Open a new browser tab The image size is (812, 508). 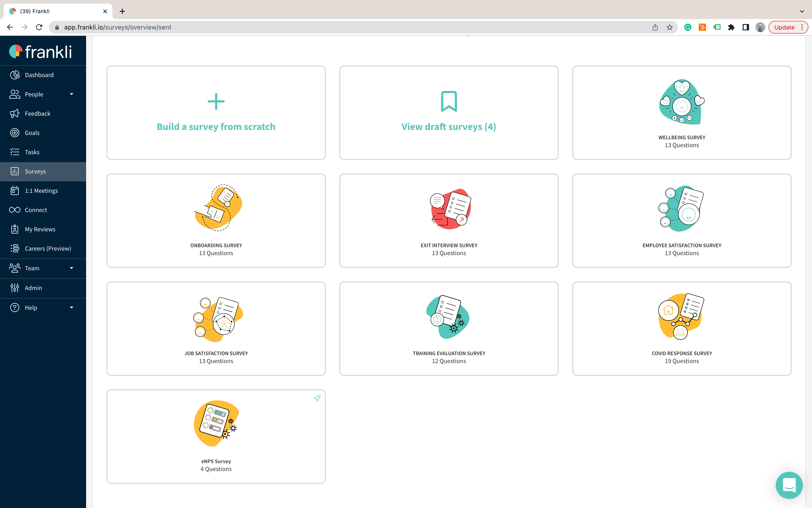point(123,11)
